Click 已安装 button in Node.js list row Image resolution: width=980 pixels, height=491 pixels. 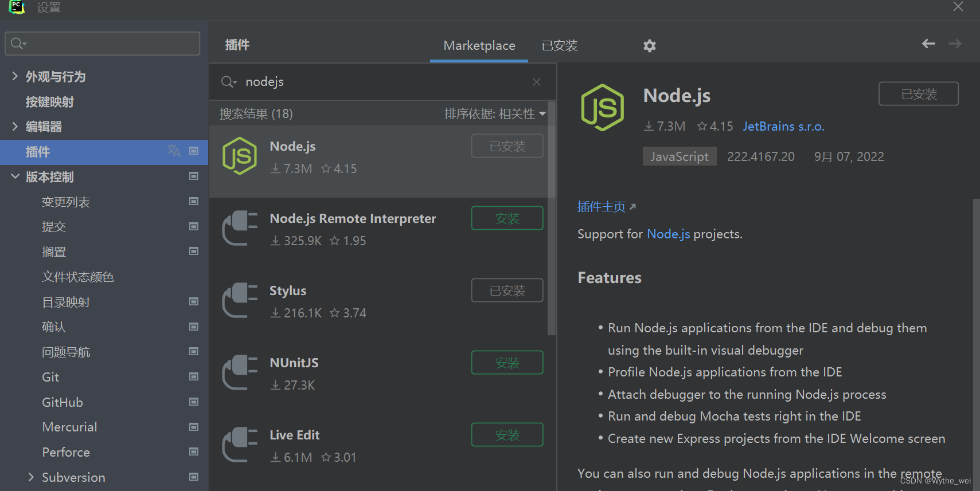coord(507,146)
